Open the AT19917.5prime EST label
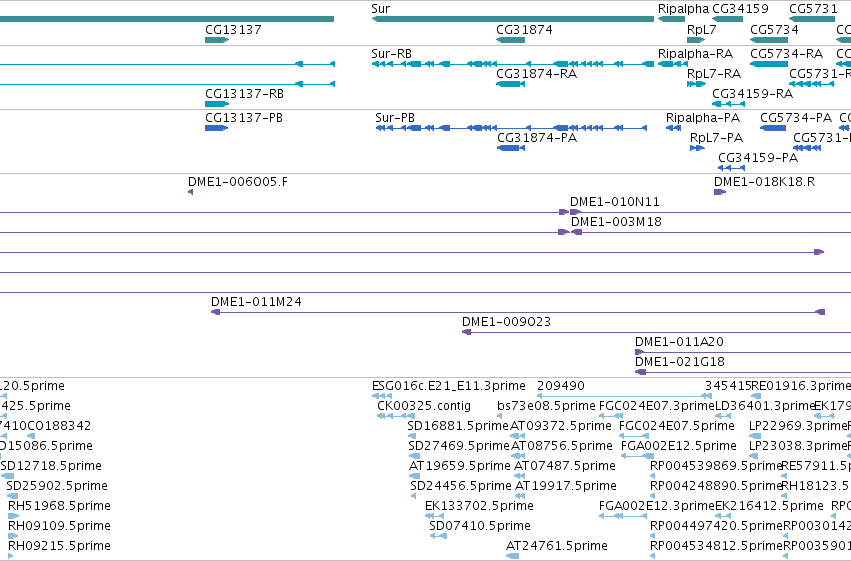851x561 pixels. tap(566, 486)
